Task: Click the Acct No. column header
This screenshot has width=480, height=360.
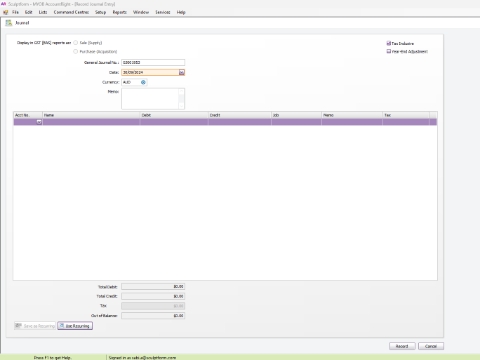Action: pos(28,115)
